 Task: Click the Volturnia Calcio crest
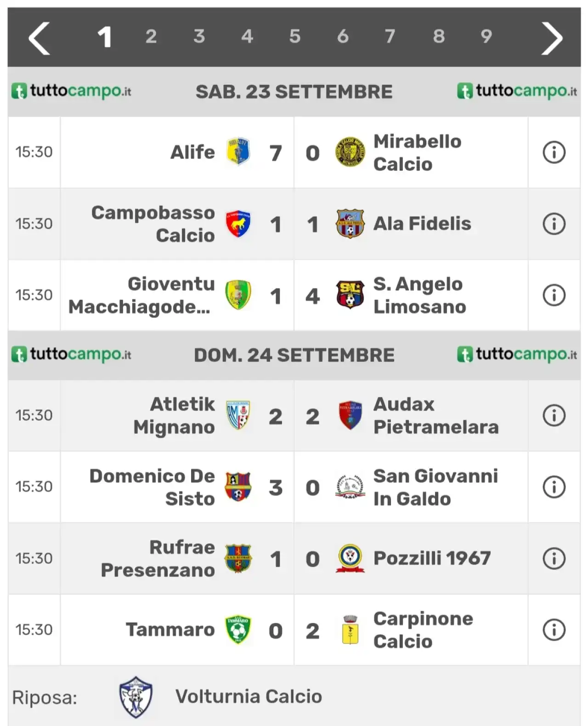(136, 697)
